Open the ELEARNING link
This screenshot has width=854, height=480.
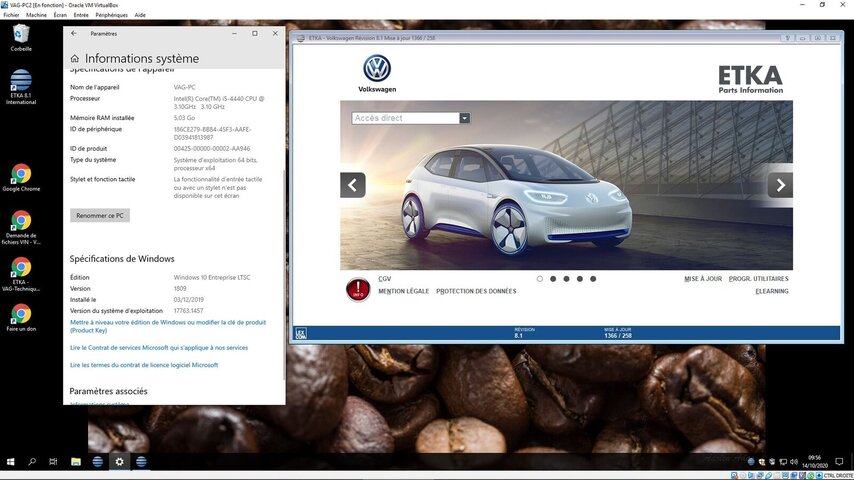pyautogui.click(x=772, y=291)
